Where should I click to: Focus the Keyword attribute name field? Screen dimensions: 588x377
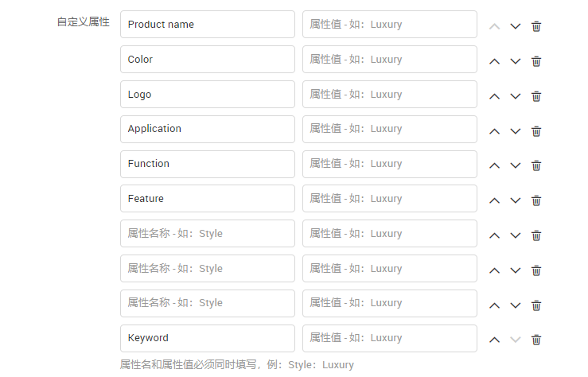208,338
